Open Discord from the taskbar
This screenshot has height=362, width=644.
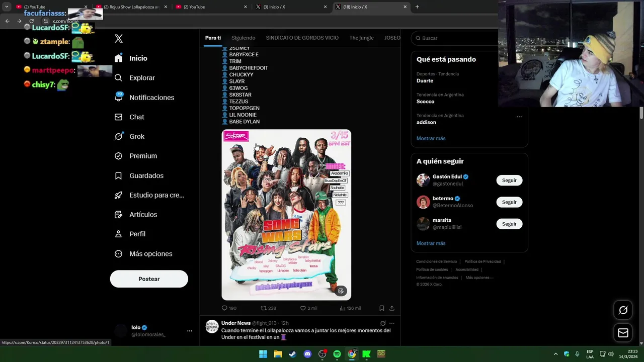tap(307, 354)
